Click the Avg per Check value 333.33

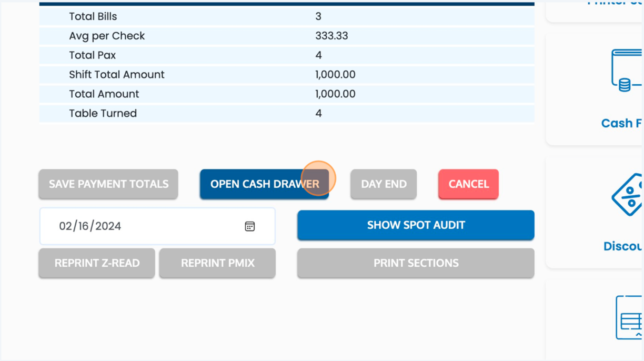pos(333,35)
